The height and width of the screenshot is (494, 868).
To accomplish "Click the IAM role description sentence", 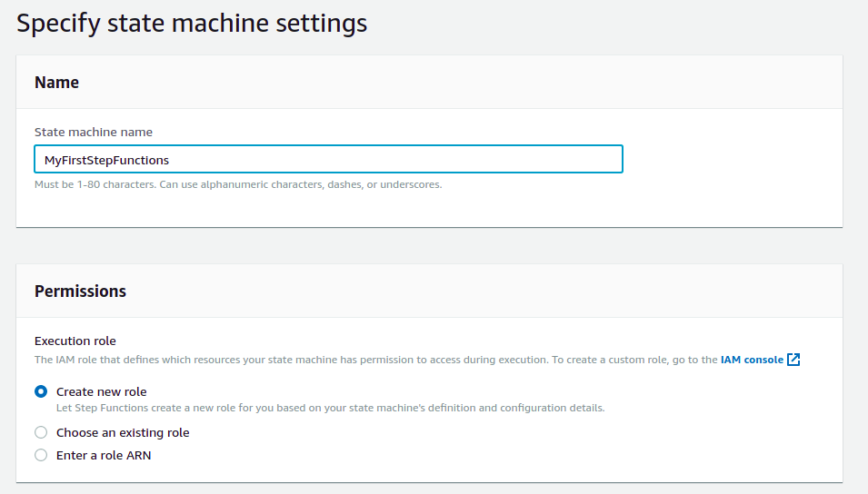I will click(364, 360).
